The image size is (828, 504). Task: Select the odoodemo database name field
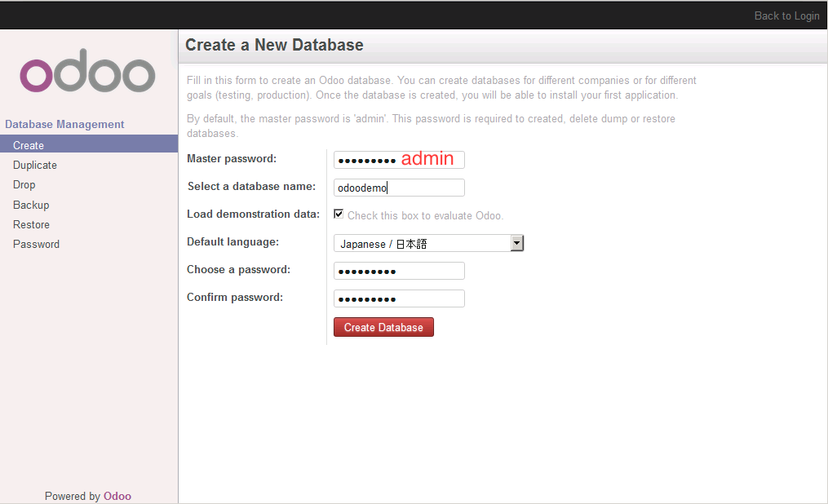[x=399, y=187]
